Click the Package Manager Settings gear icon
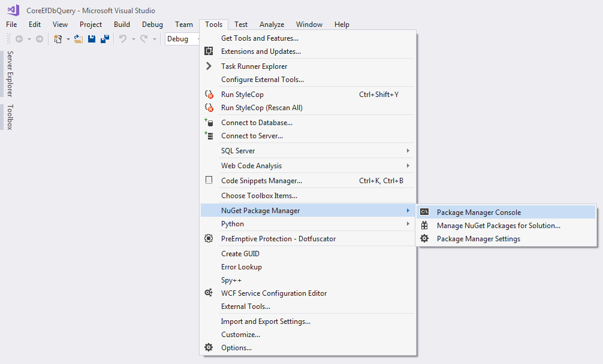Image resolution: width=603 pixels, height=364 pixels. [424, 239]
